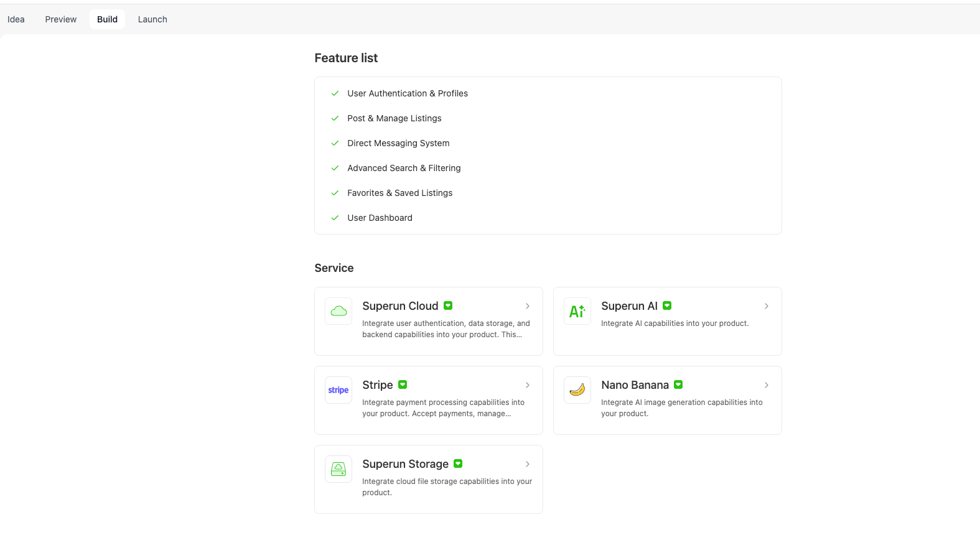Toggle the Direct Messaging System checkmark

click(x=335, y=143)
